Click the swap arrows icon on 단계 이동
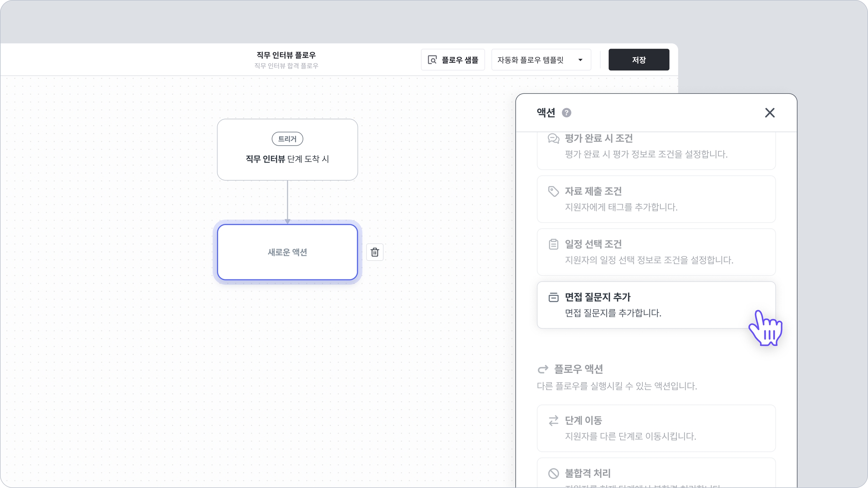Screen dimensions: 868x488 [553, 420]
